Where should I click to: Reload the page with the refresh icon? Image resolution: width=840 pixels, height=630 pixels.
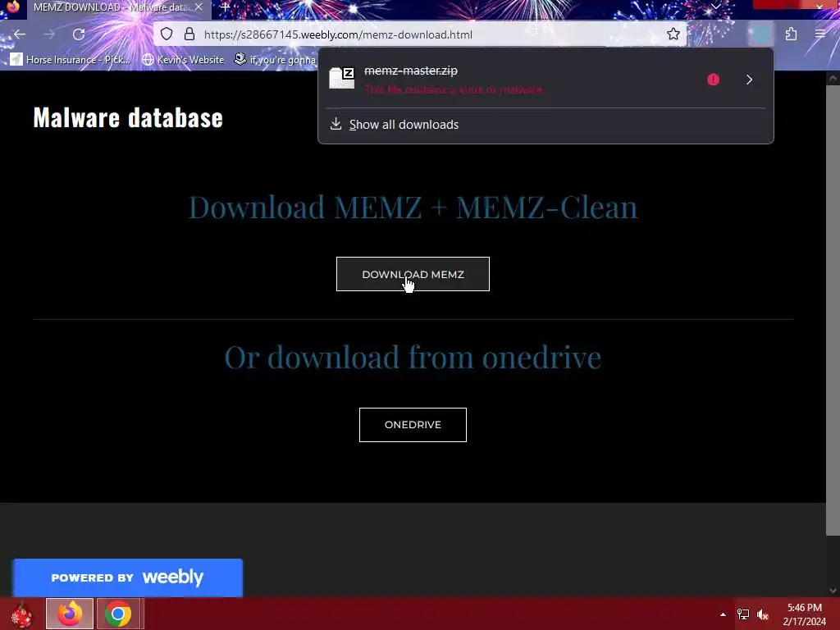tap(79, 34)
